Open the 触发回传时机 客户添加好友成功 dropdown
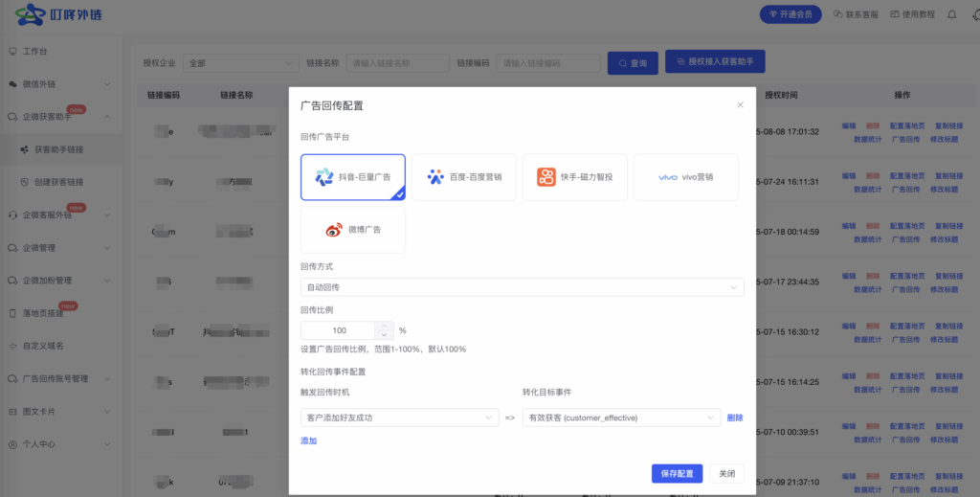The height and width of the screenshot is (497, 980). (x=399, y=418)
